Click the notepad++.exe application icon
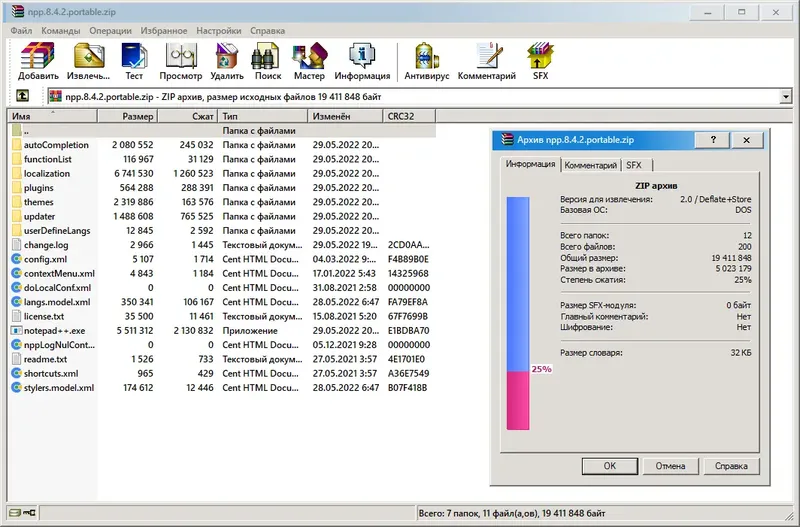 [16, 331]
